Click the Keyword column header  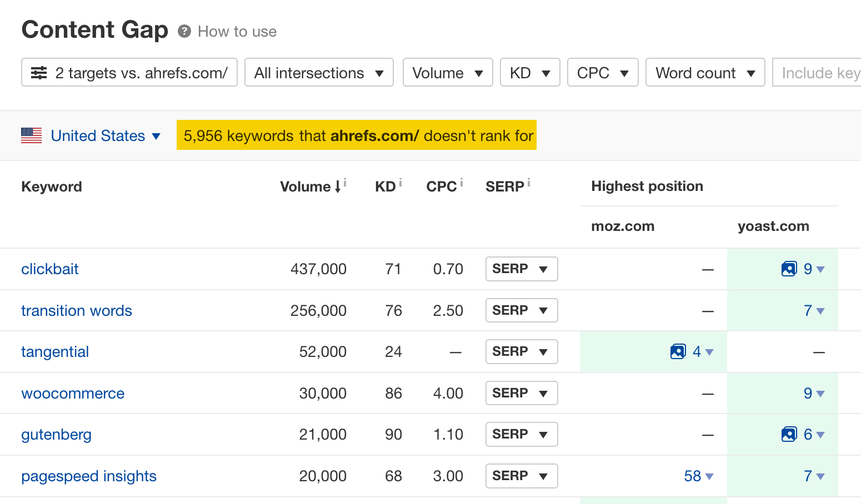pyautogui.click(x=52, y=187)
